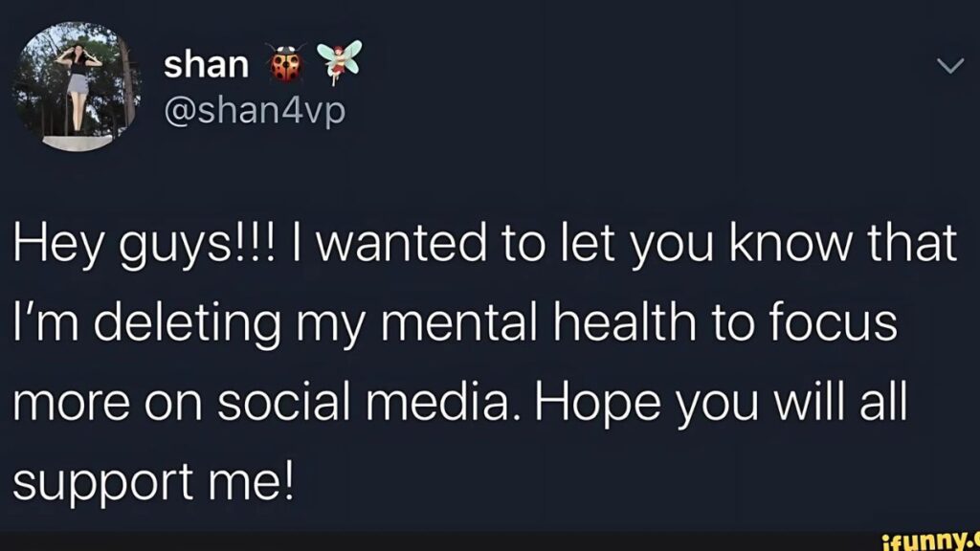Open shan's circular profile picture
The image size is (980, 551).
pos(77,87)
